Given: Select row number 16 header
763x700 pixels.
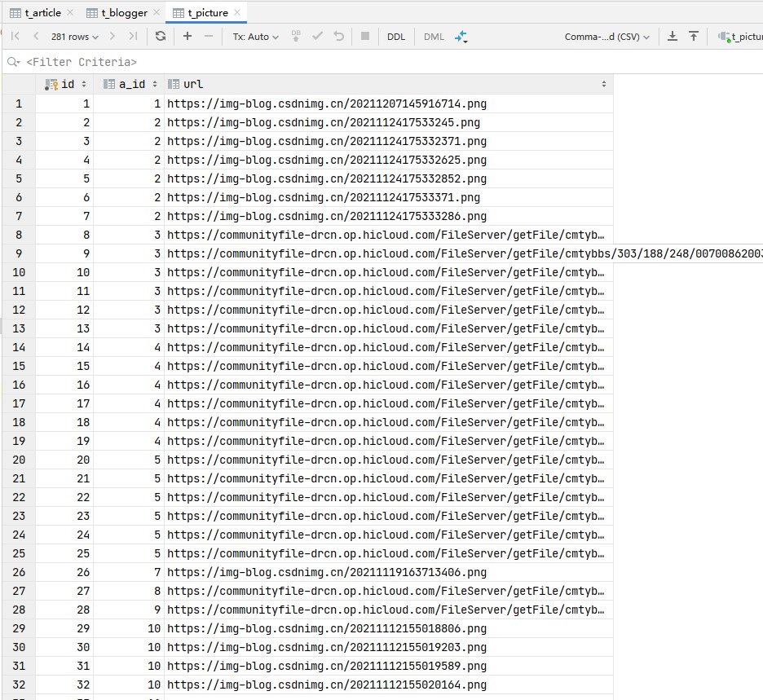Looking at the screenshot, I should (x=19, y=385).
